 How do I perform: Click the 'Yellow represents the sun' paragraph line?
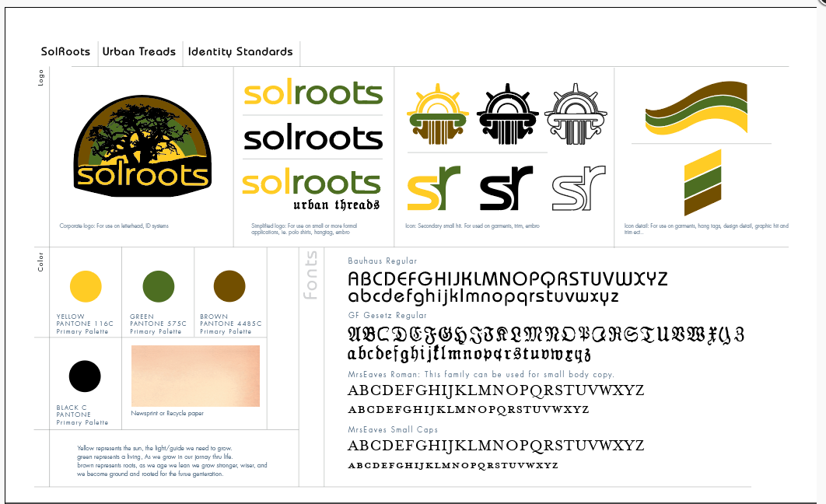click(154, 448)
